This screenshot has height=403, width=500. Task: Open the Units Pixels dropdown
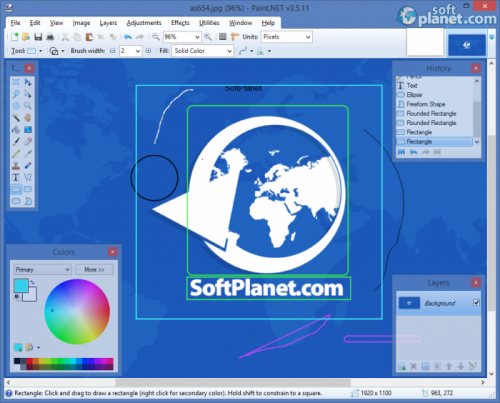click(x=308, y=37)
